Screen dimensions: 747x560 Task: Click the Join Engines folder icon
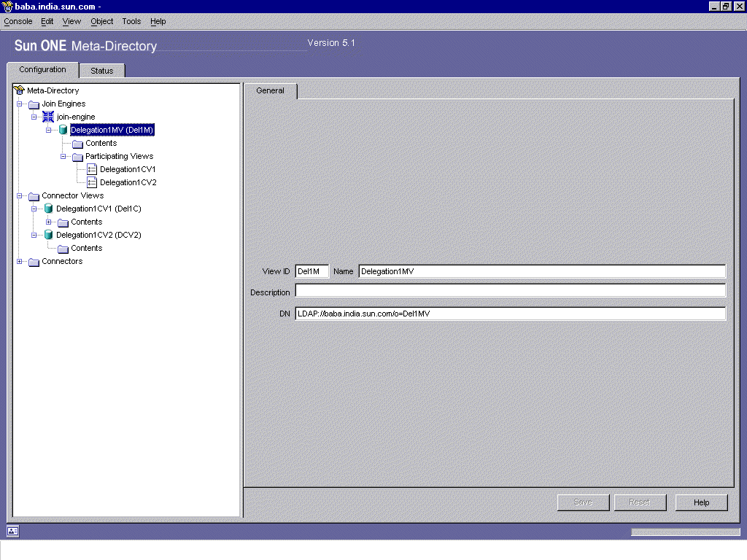[34, 104]
